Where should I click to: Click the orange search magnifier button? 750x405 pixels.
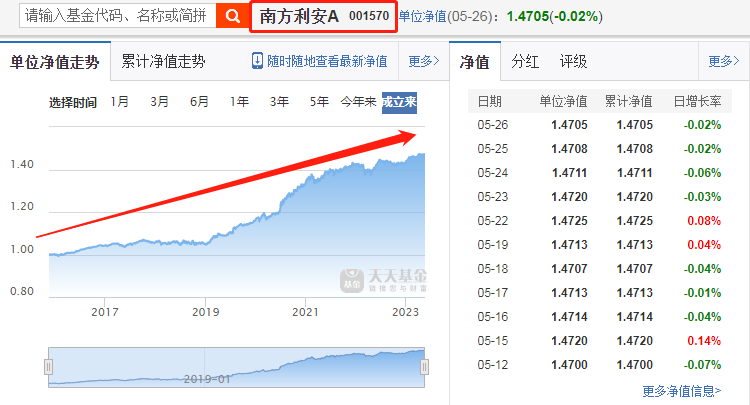(232, 16)
